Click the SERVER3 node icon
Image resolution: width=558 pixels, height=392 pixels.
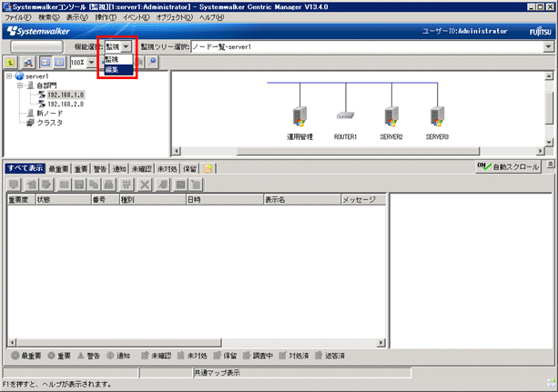pos(437,116)
